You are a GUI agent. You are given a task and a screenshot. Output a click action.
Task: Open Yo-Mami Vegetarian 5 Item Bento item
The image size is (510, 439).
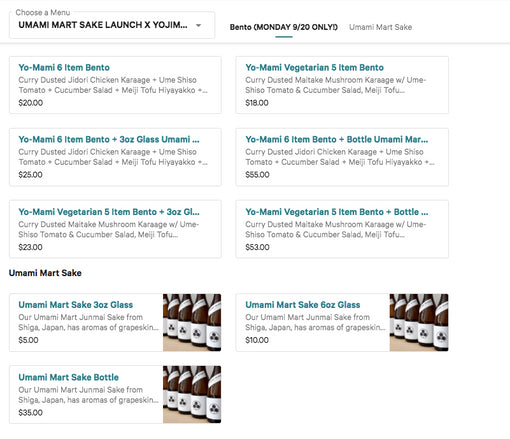342,85
